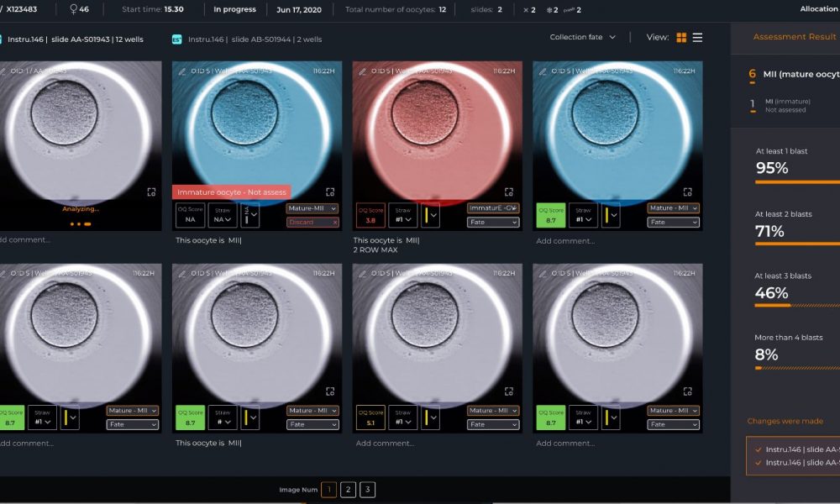Open the red-tinted oocyte image
The image size is (840, 504).
437,131
